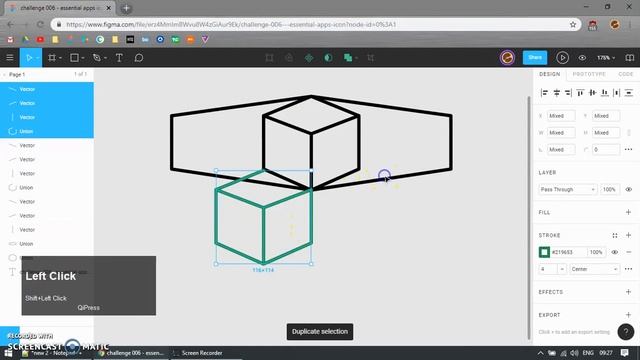Select the Comment tool
The width and height of the screenshot is (640, 360).
pos(139,58)
